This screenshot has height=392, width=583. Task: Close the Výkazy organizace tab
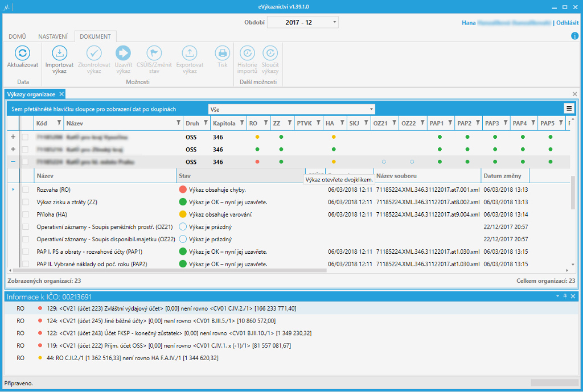coord(61,94)
